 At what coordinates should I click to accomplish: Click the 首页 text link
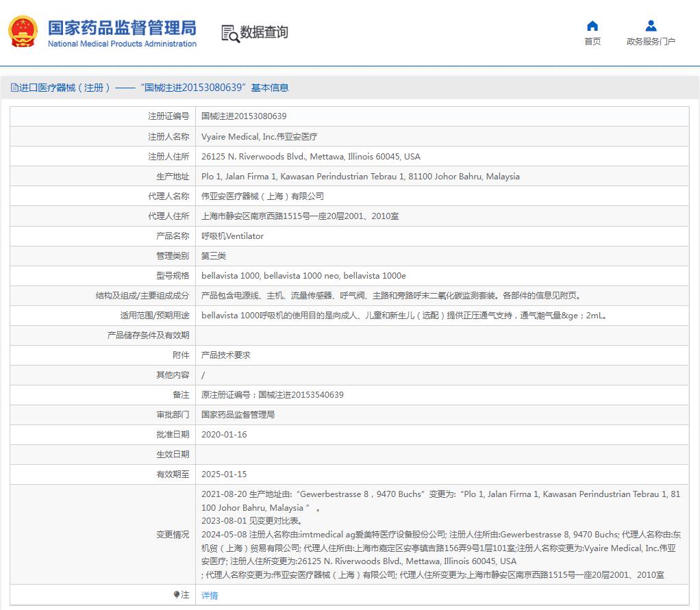[592, 41]
